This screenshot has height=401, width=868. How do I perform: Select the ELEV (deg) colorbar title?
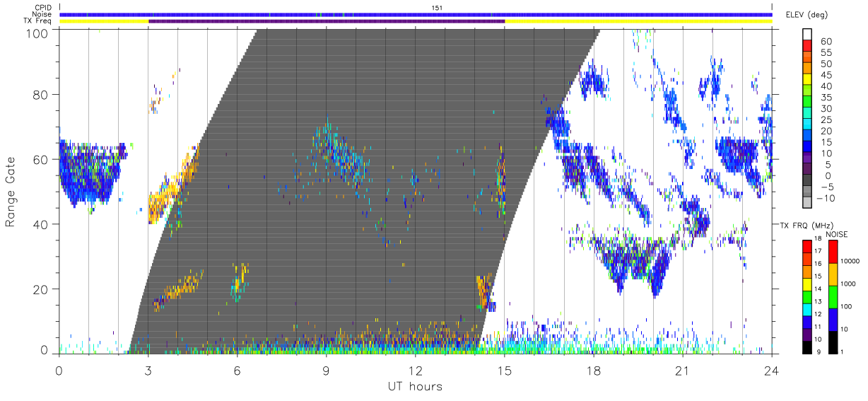808,15
